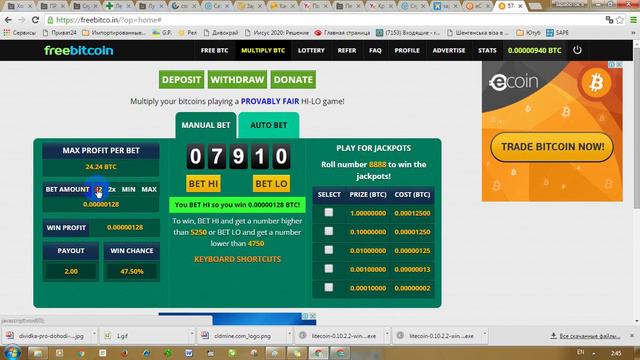Image resolution: width=640 pixels, height=360 pixels.
Task: Open cldmine.com_logo.png download
Action: pyautogui.click(x=243, y=336)
